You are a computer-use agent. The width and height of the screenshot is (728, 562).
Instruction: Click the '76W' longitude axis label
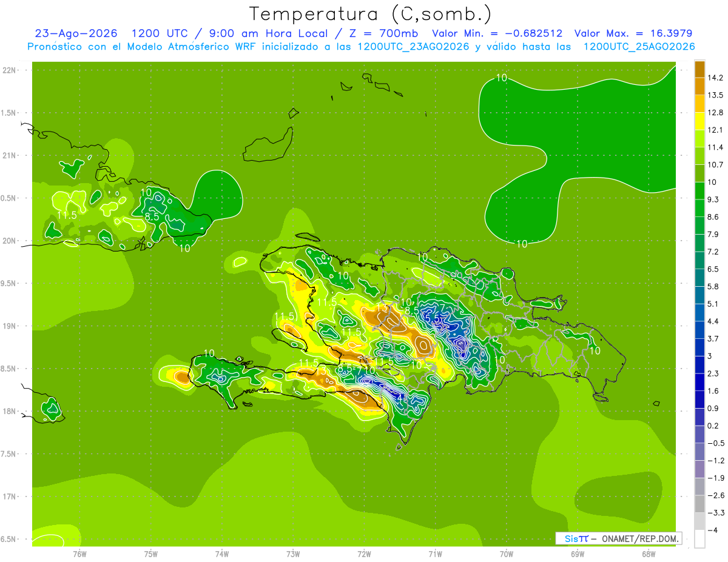(79, 554)
